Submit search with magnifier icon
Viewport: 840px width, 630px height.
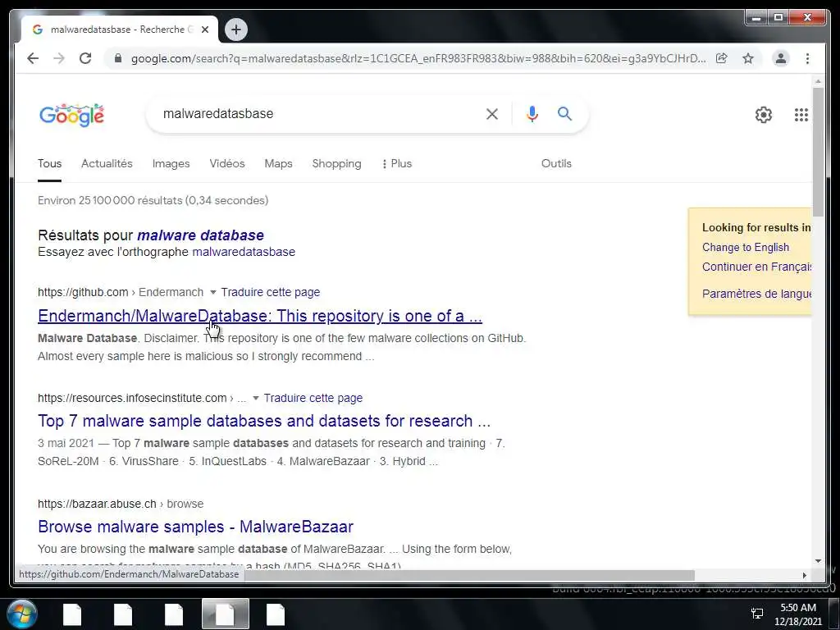(564, 113)
